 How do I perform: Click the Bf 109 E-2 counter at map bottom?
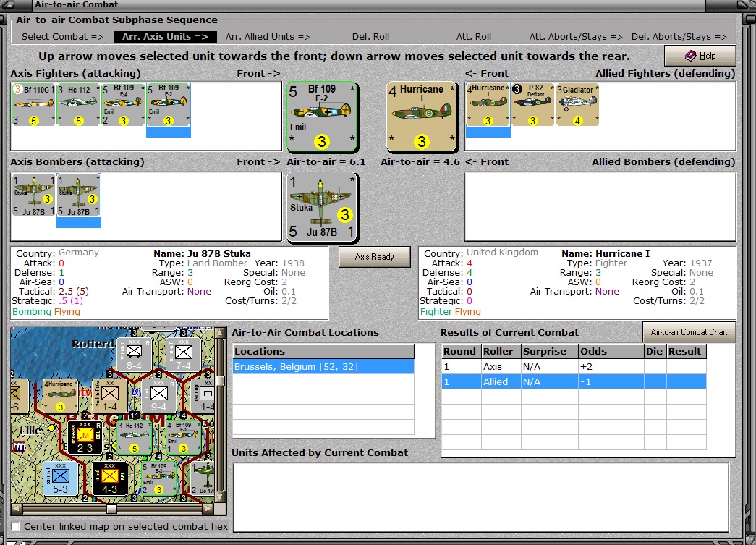coord(158,478)
